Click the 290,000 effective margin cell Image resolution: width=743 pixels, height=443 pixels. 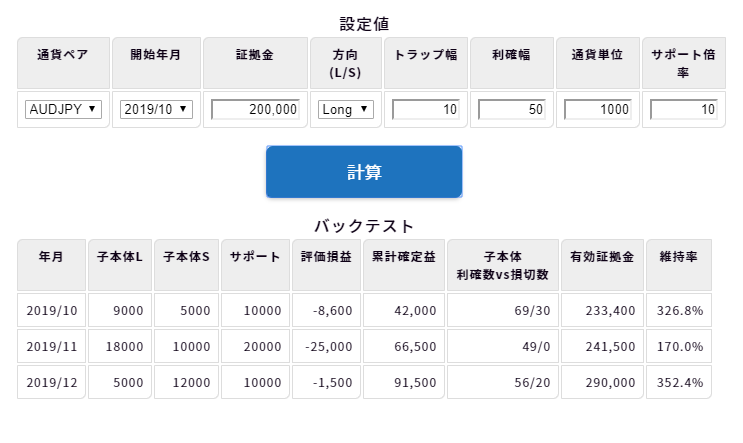point(602,382)
